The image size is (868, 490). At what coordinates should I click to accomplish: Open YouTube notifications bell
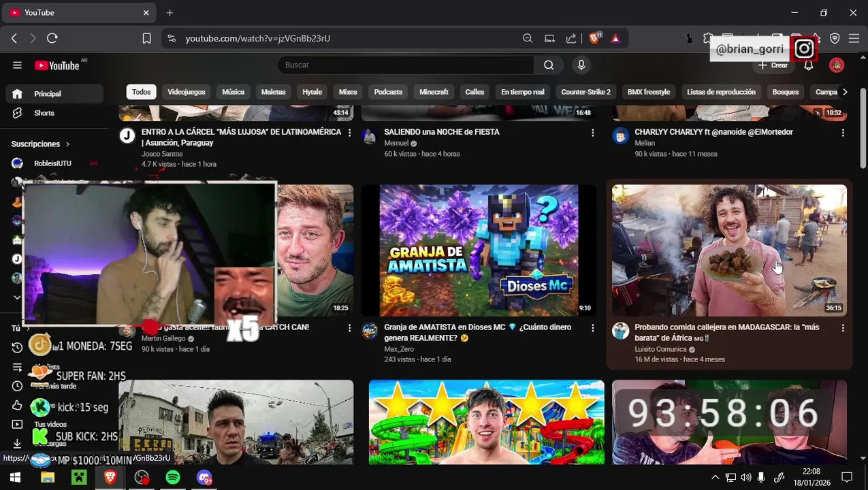[x=808, y=65]
